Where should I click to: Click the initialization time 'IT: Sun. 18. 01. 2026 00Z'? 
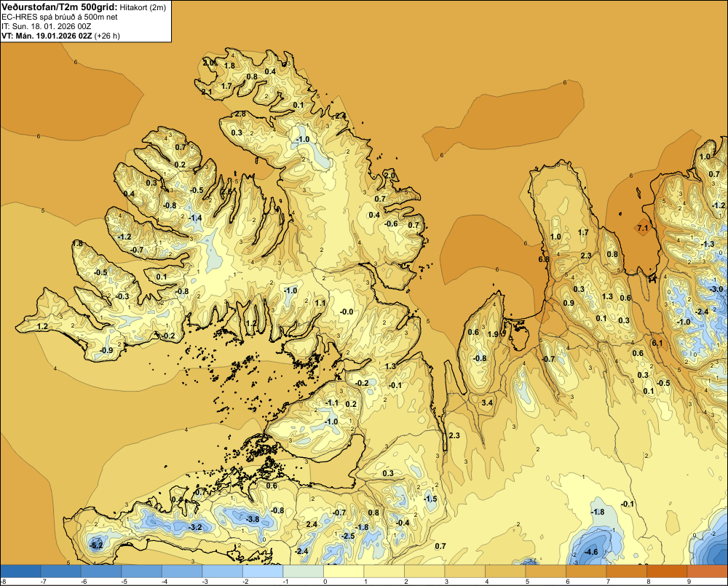(47, 26)
